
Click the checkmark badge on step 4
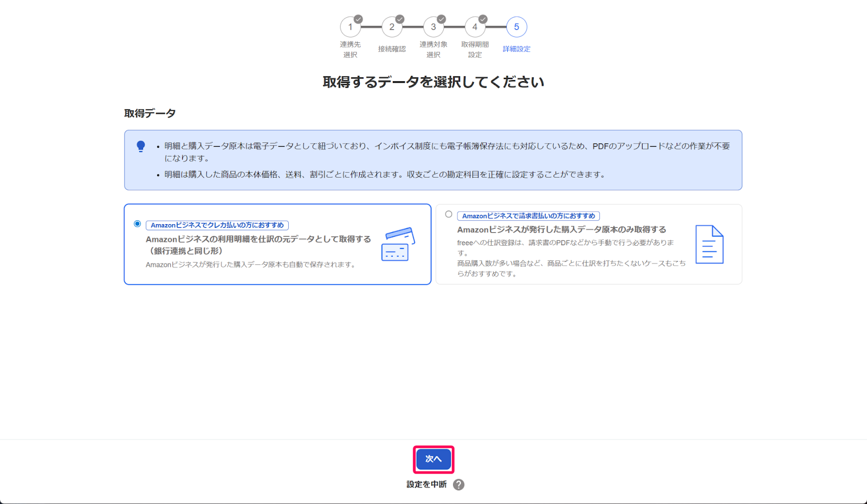(x=483, y=19)
